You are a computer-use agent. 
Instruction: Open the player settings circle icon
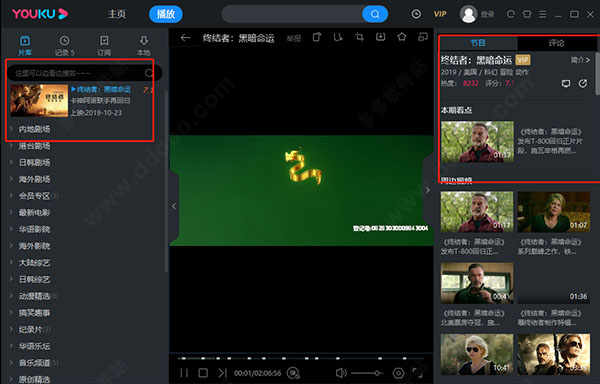398,373
